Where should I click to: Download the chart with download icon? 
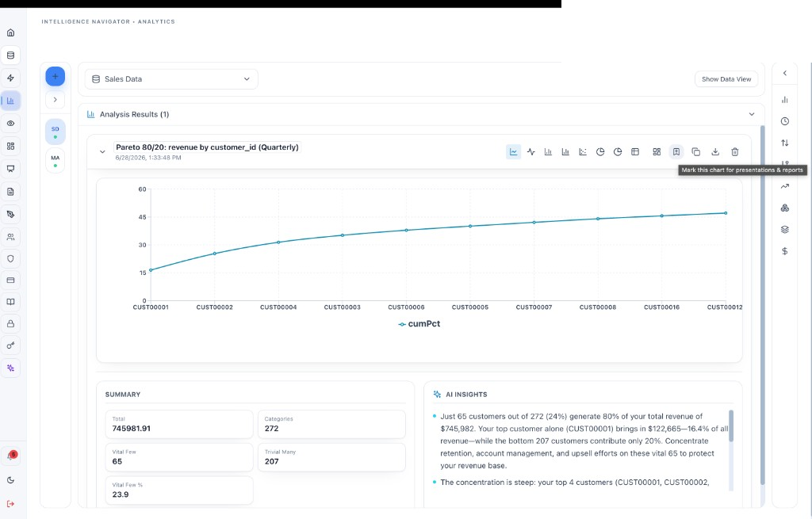click(715, 151)
